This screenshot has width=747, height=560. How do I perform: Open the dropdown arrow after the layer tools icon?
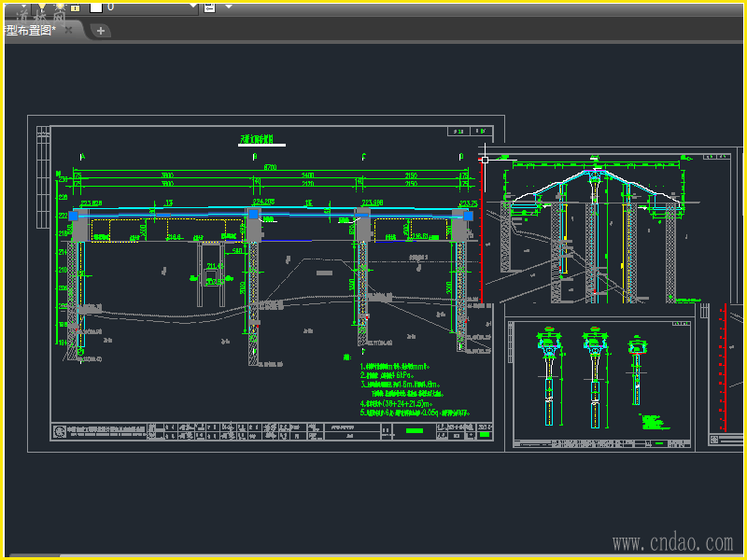click(x=229, y=7)
